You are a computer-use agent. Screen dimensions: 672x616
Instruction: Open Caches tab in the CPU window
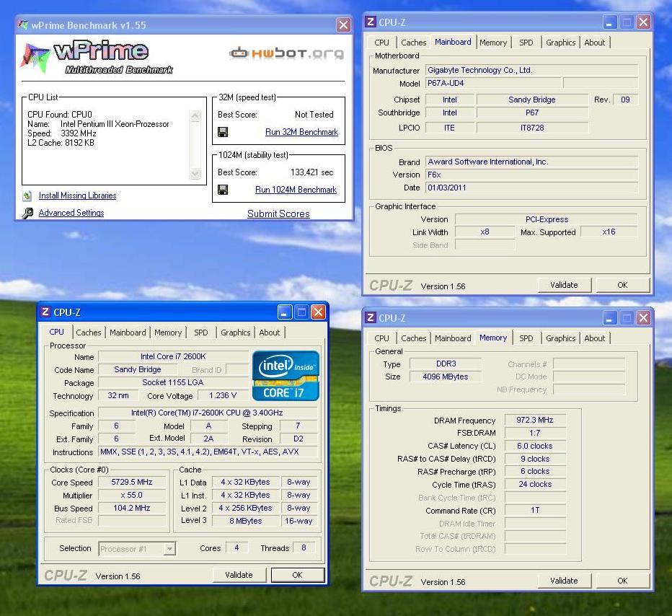click(x=88, y=333)
